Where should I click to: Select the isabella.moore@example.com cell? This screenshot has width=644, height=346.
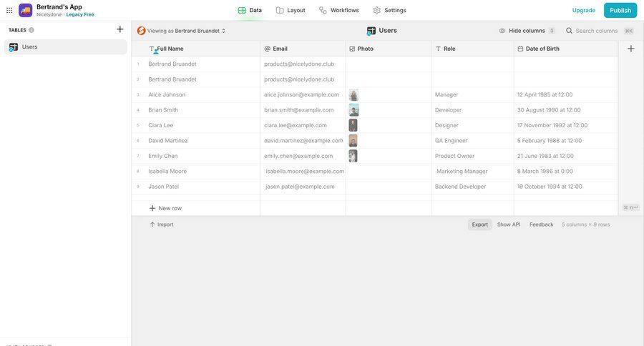click(x=303, y=171)
